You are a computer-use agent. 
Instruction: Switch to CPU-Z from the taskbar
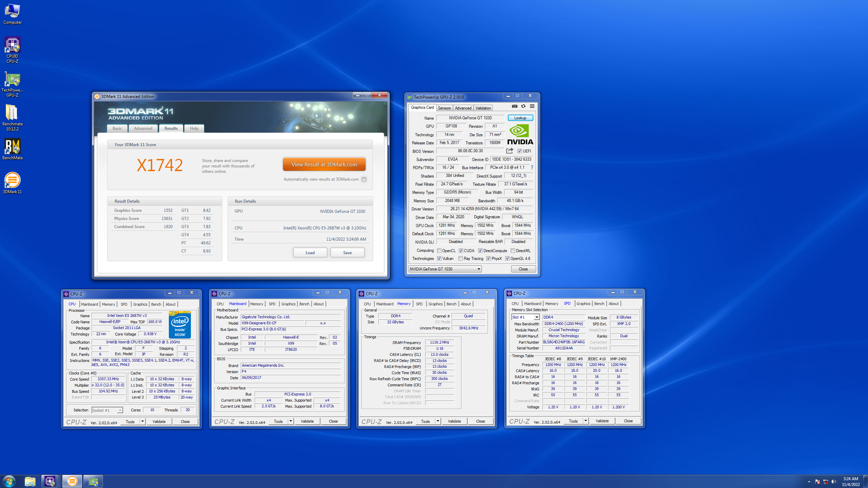tap(50, 481)
